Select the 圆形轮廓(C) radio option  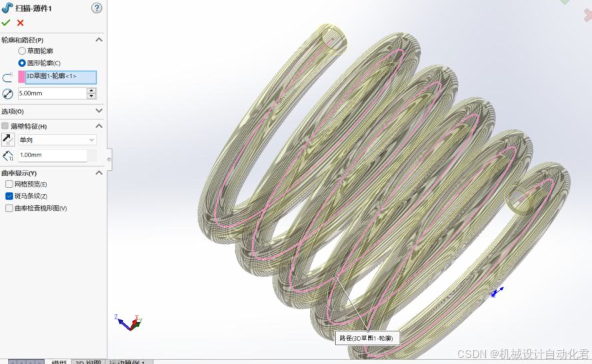[x=22, y=63]
